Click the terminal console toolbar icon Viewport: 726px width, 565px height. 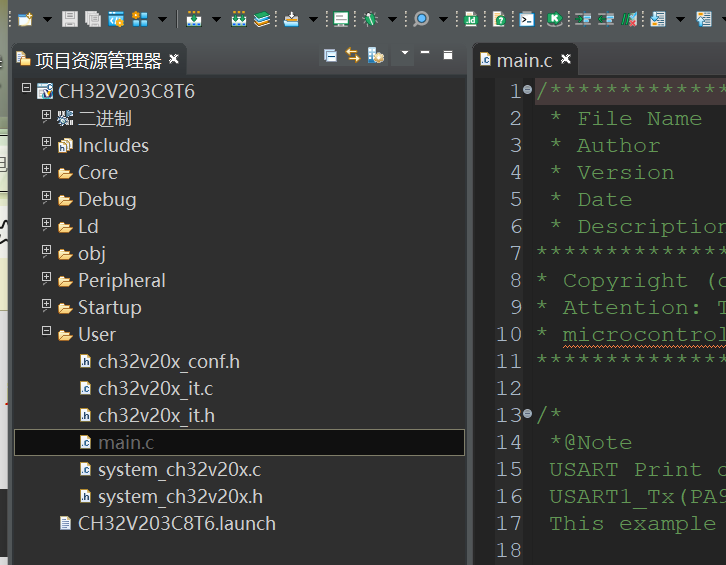pos(526,19)
